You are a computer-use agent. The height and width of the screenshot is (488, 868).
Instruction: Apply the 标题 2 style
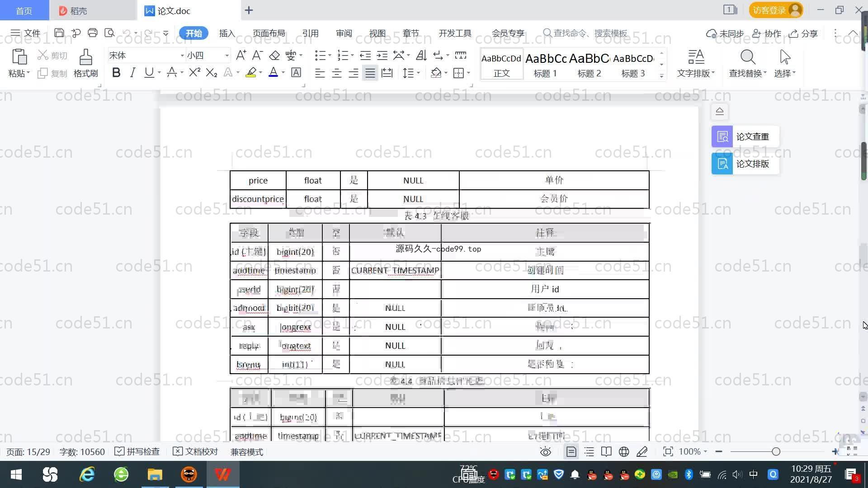pos(589,65)
